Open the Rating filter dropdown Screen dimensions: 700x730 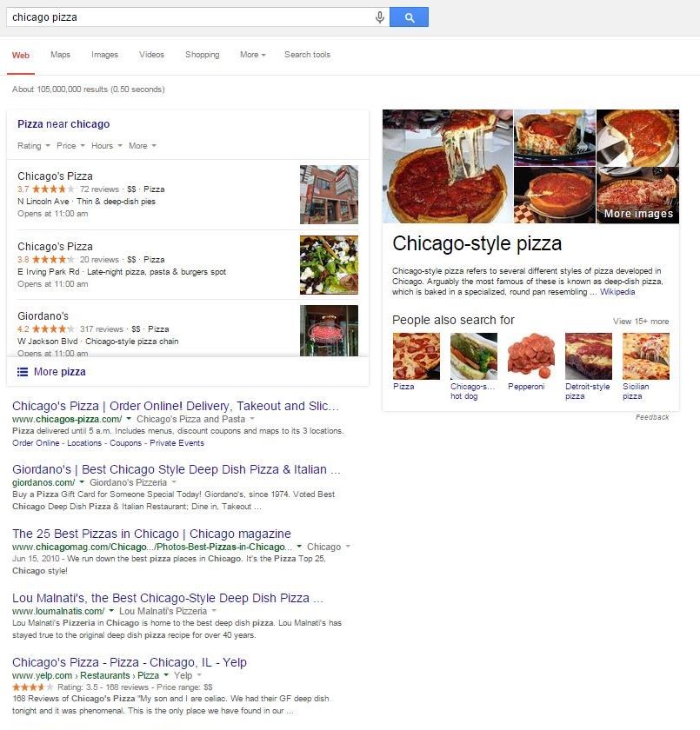pyautogui.click(x=34, y=146)
